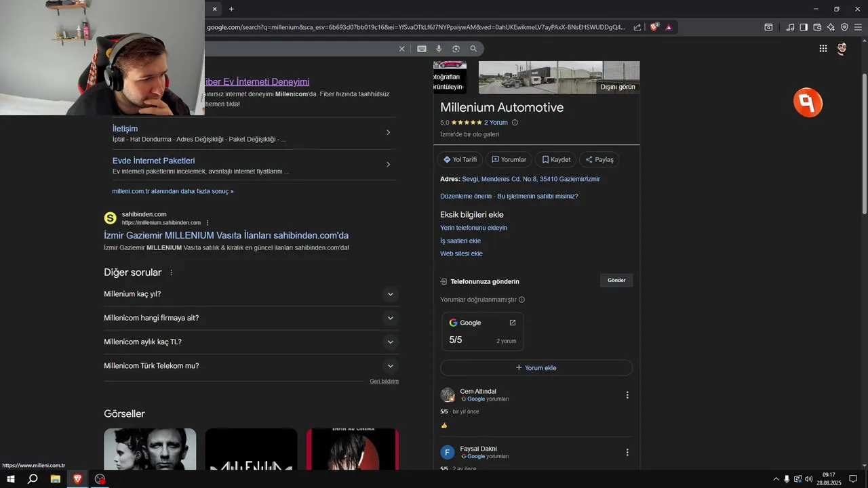Image resolution: width=868 pixels, height=488 pixels.
Task: Open 'milleni.com.tr alanından daha fazla sonuç' link
Action: [173, 192]
